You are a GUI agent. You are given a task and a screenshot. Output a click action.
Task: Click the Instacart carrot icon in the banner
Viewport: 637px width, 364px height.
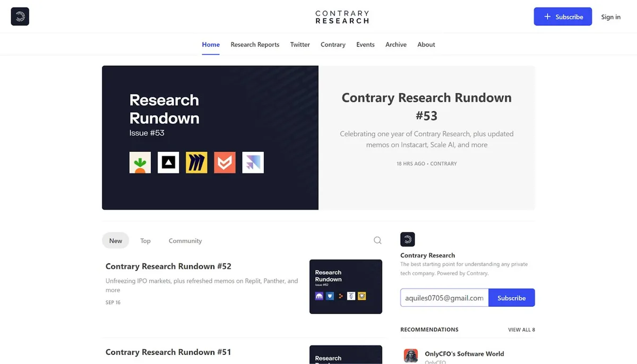tap(140, 162)
